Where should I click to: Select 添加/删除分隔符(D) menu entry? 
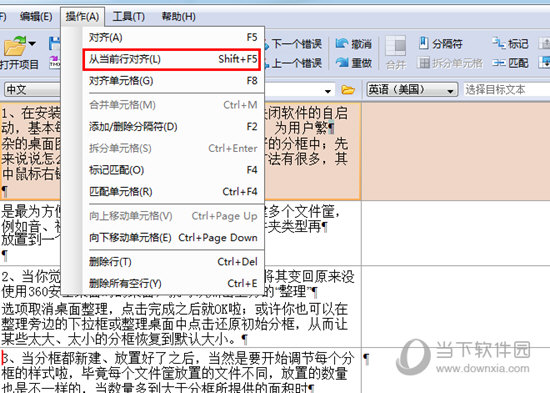click(x=173, y=126)
